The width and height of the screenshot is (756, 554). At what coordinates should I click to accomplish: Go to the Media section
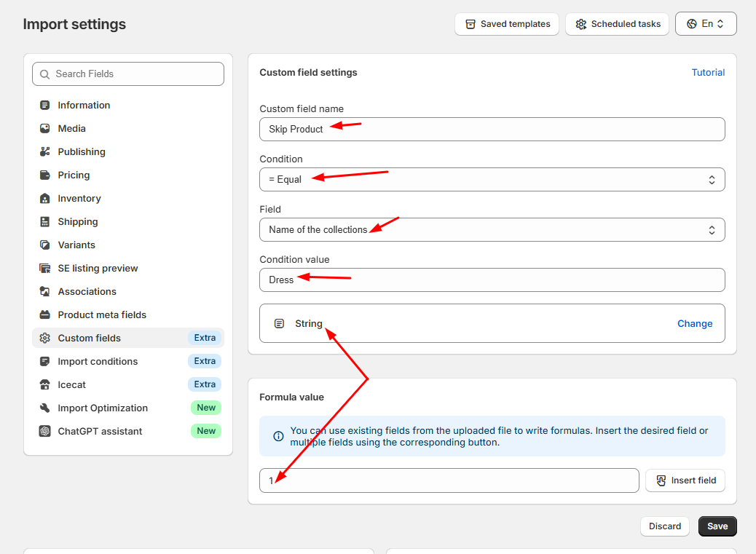click(128, 128)
